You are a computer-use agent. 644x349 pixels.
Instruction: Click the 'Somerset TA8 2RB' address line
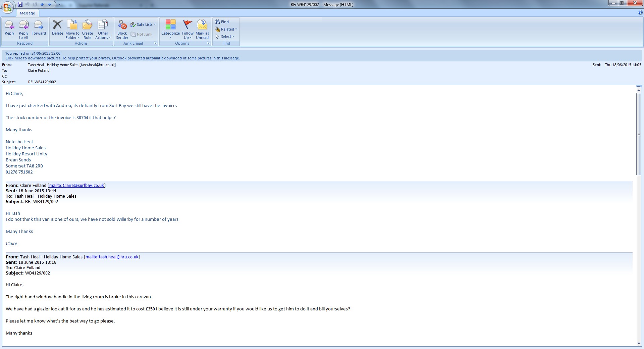click(24, 166)
